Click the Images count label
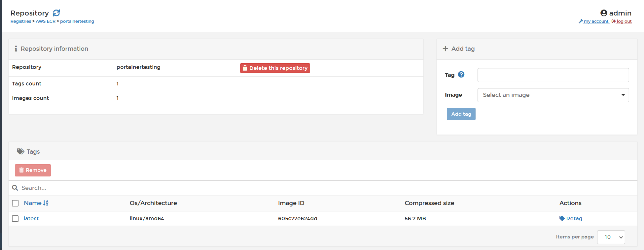Viewport: 644px width, 250px height. pos(30,98)
